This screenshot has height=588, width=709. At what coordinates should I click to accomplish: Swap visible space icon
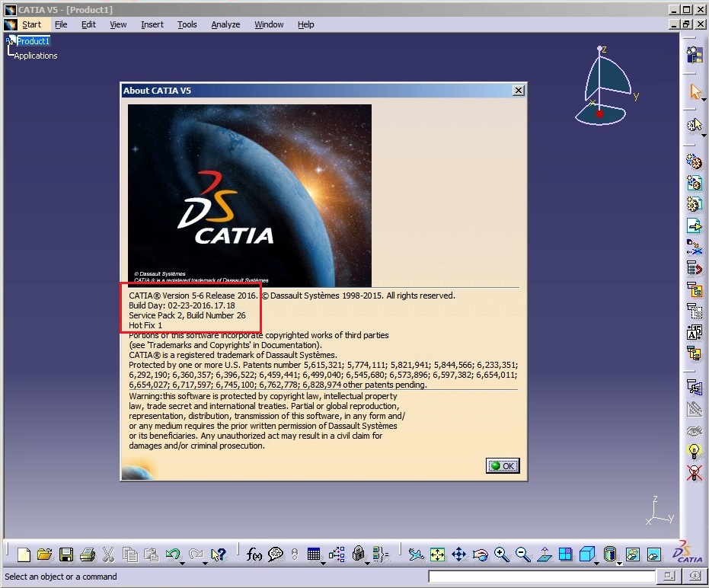click(x=654, y=554)
